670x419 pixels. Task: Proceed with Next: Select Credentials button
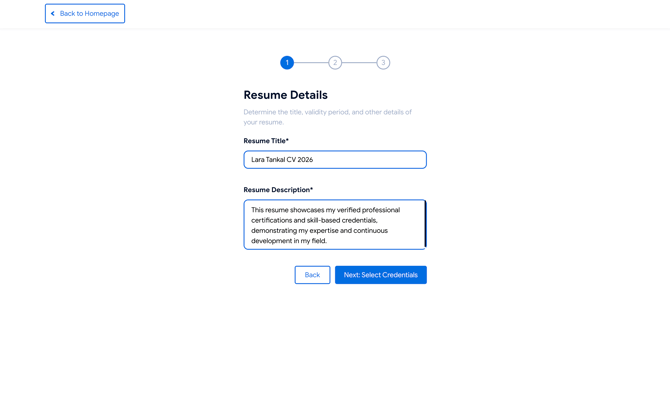click(380, 275)
